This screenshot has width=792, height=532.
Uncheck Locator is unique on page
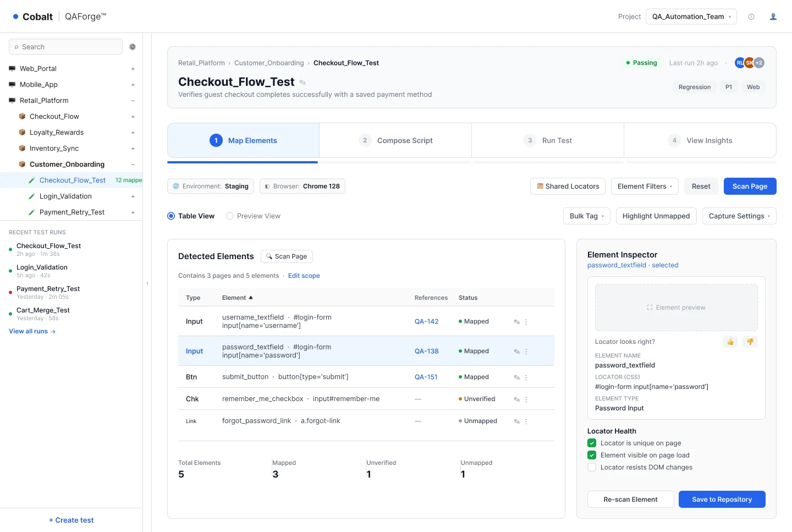click(592, 443)
